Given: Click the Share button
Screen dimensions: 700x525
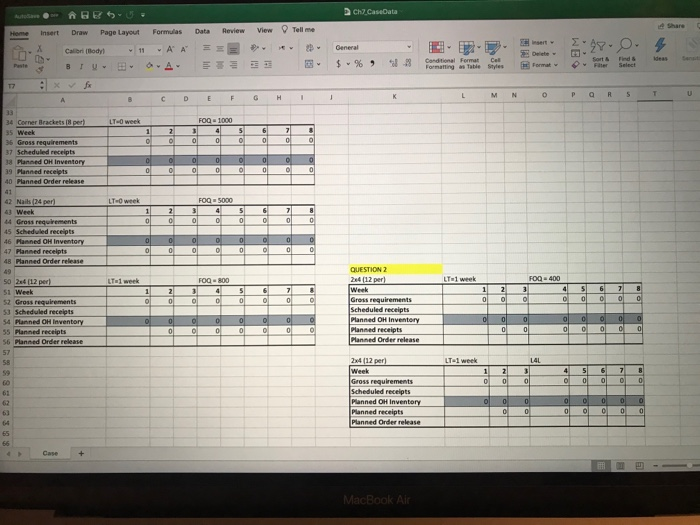Looking at the screenshot, I should pos(671,26).
